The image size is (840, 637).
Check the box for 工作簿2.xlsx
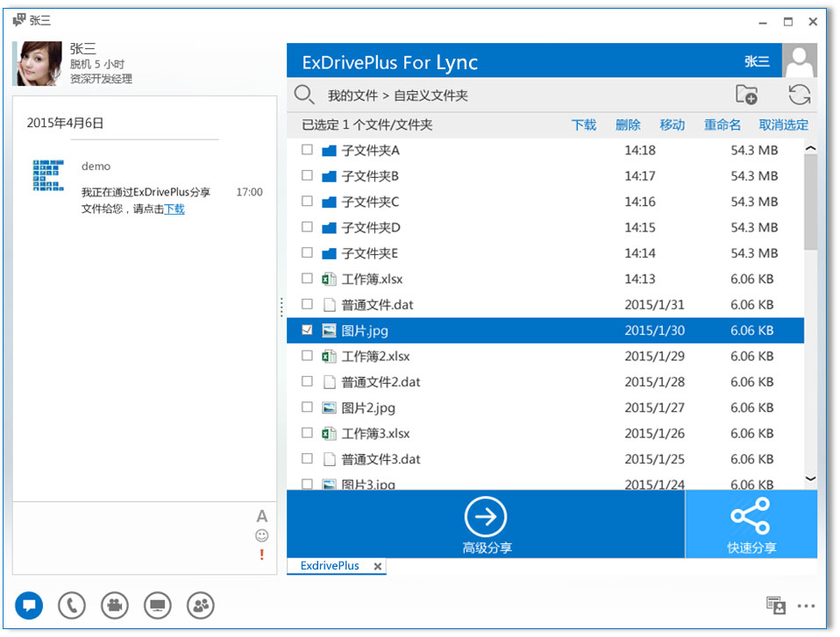click(x=307, y=356)
